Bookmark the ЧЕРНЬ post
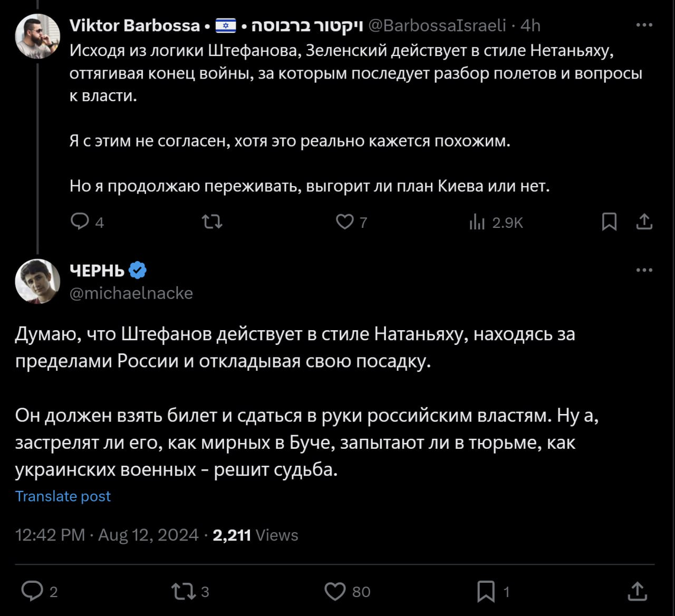 point(486,591)
